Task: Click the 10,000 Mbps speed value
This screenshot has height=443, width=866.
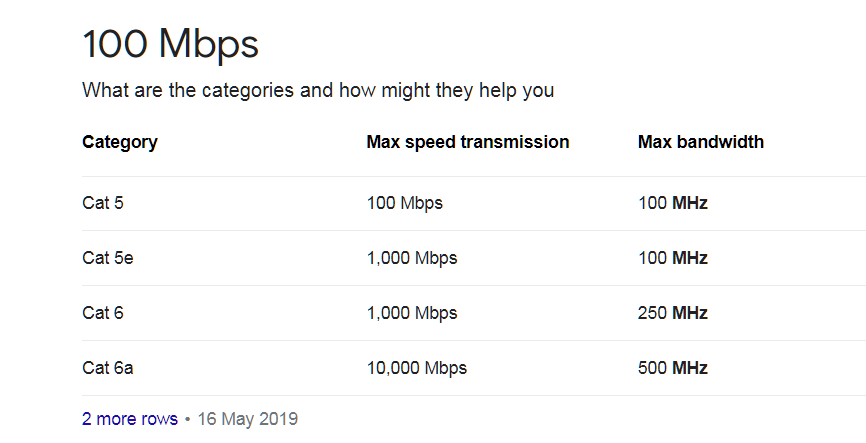Action: 416,368
